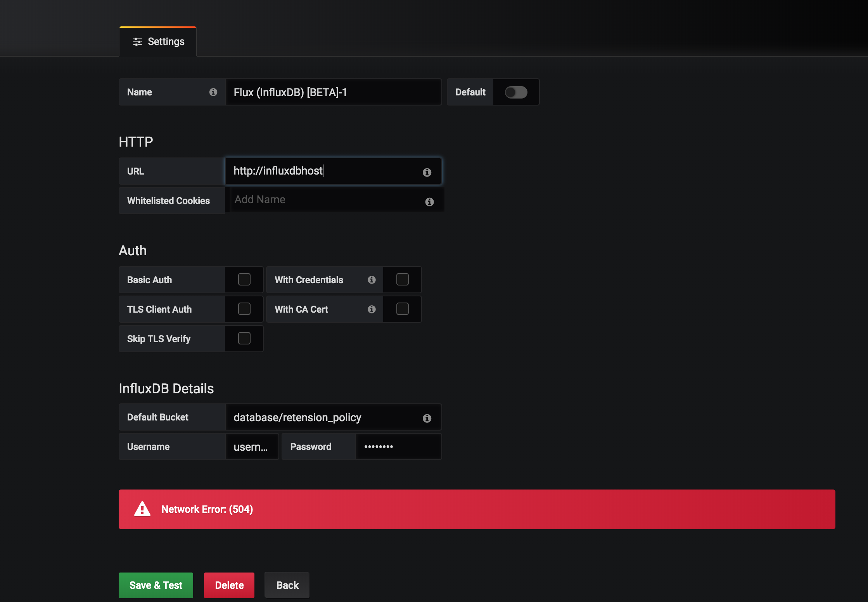Enable Skip TLS Verify
The height and width of the screenshot is (602, 868).
[x=244, y=338]
